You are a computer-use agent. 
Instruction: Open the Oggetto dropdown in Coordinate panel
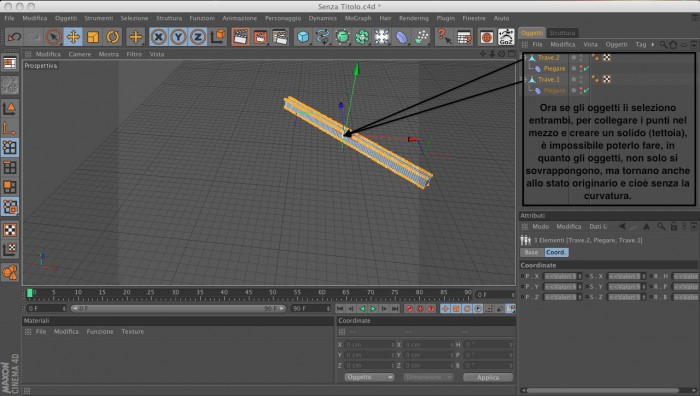coord(369,377)
